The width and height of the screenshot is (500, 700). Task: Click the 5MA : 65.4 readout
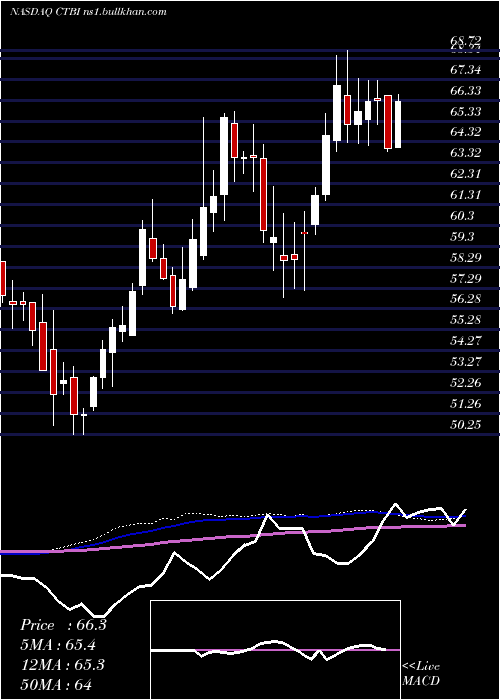pyautogui.click(x=58, y=645)
